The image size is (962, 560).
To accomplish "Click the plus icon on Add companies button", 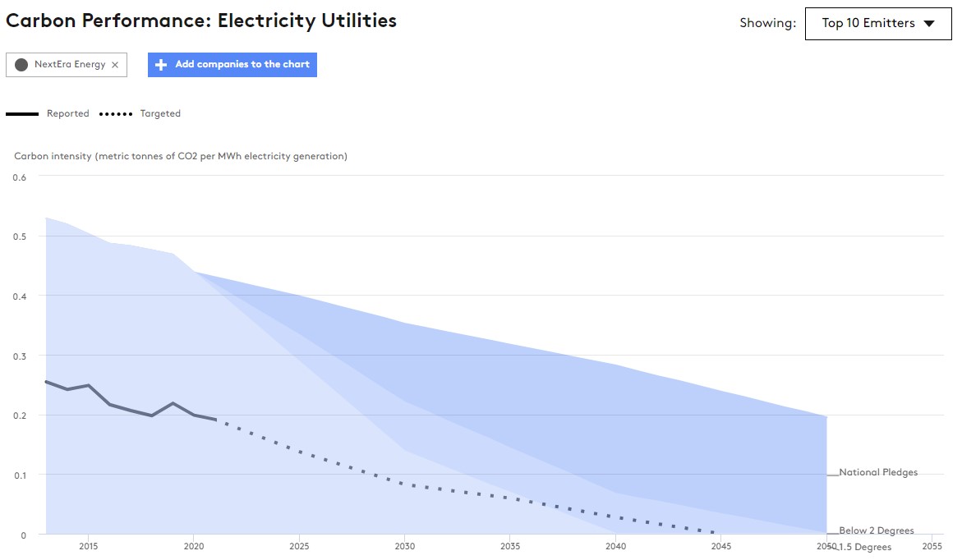I will click(x=161, y=65).
